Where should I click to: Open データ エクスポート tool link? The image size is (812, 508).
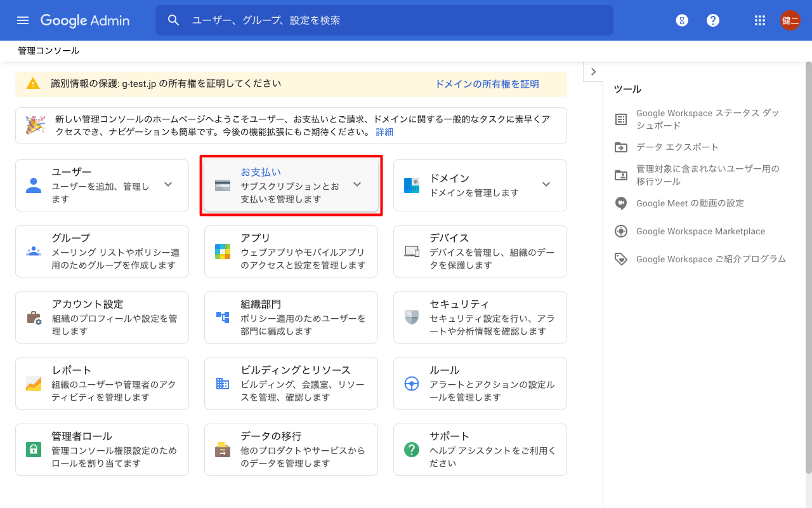point(678,147)
